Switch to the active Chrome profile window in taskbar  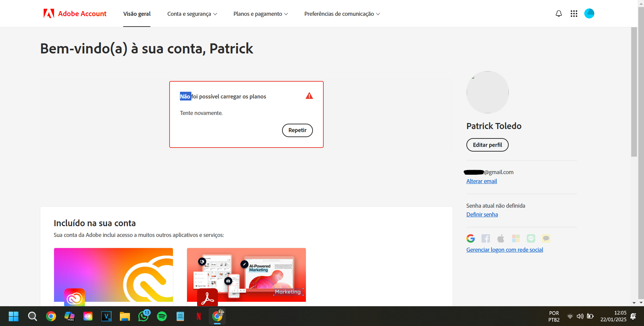(x=217, y=316)
